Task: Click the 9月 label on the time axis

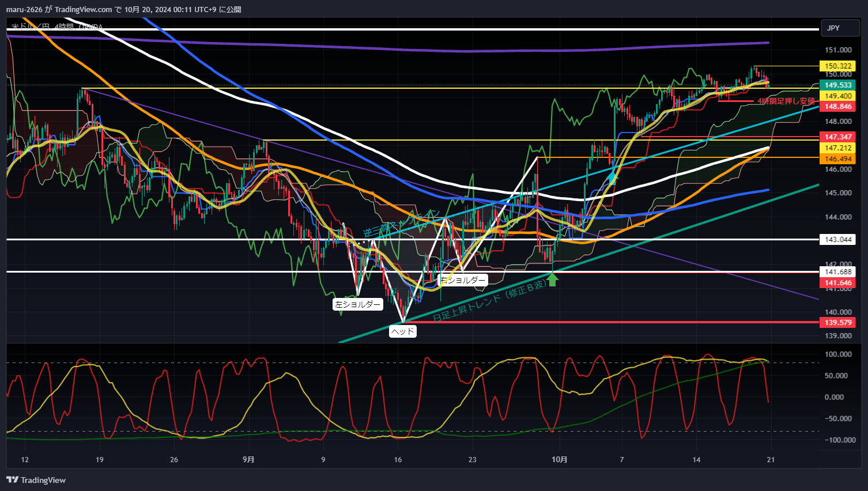Action: pos(248,459)
